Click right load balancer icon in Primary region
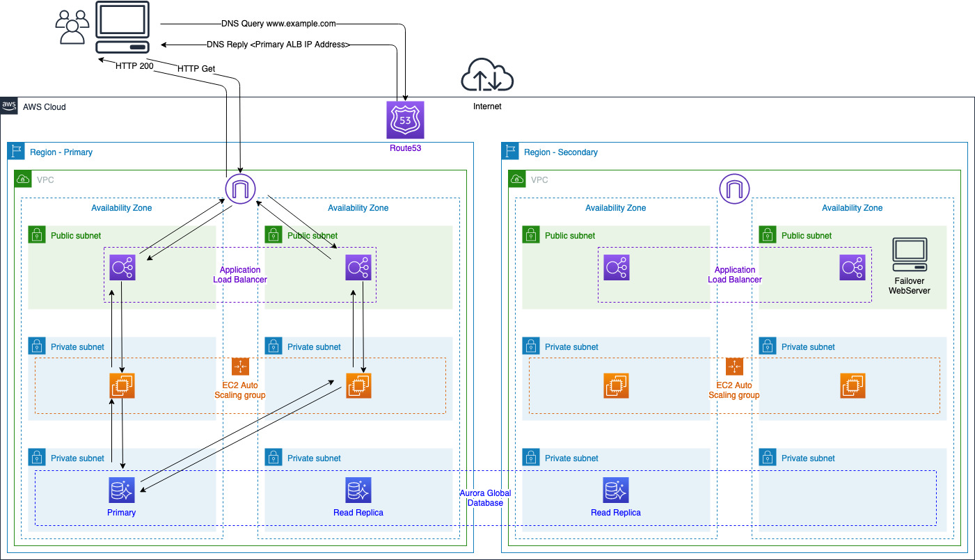The height and width of the screenshot is (560, 975). point(358,267)
